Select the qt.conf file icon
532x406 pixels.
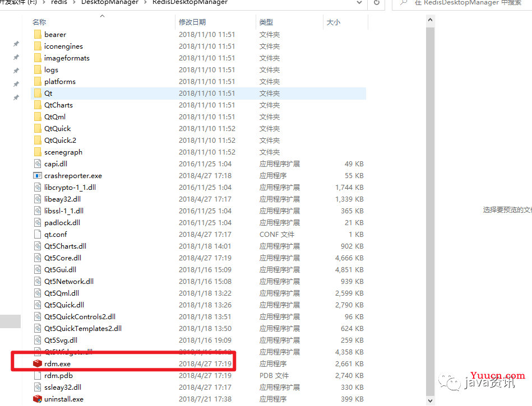pos(38,234)
